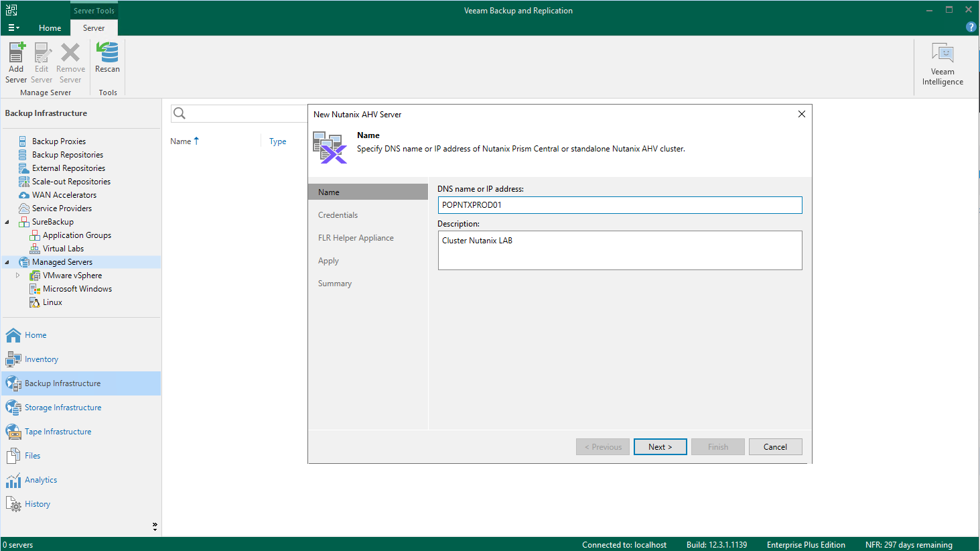This screenshot has height=551, width=980.
Task: Sort list by Type column header
Action: (277, 141)
